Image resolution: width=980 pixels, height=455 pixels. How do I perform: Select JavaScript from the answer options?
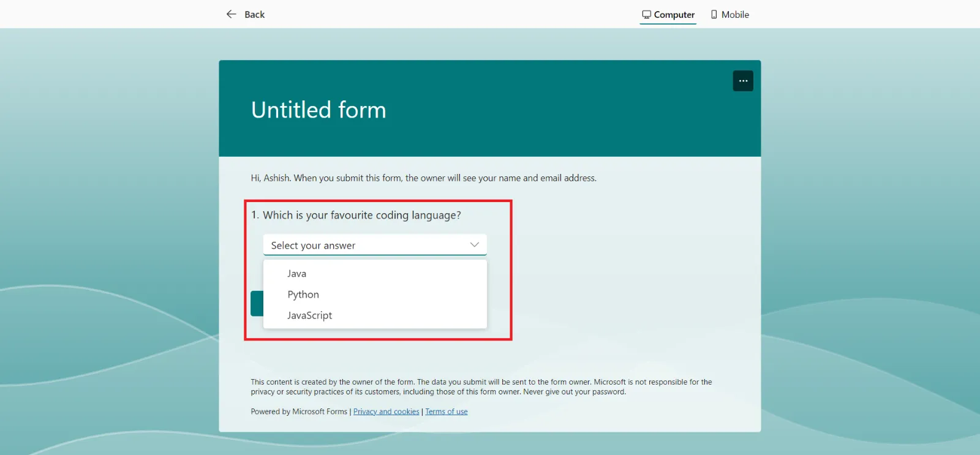click(x=309, y=315)
